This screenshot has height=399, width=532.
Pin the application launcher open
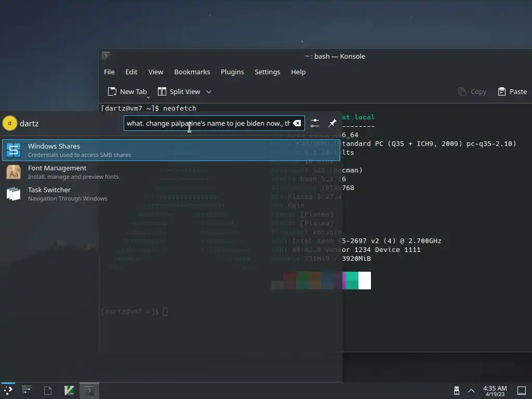332,123
